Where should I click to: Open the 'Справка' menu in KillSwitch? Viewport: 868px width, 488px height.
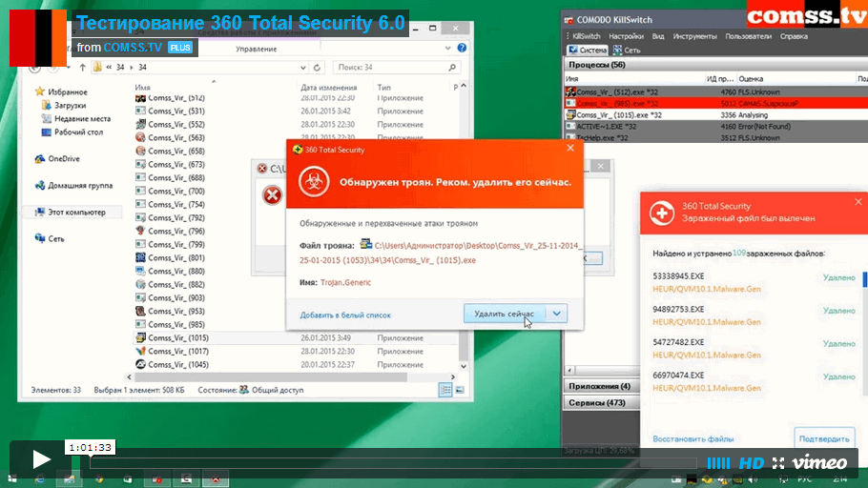pos(794,36)
